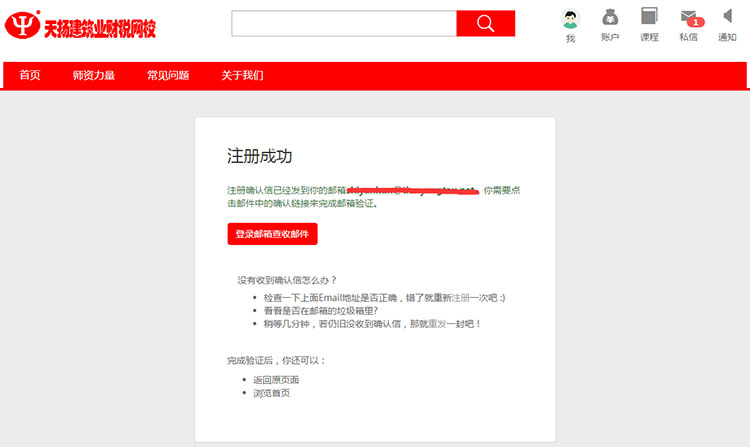750x447 pixels.
Task: Click the 通知 label under speaker
Action: pos(727,38)
